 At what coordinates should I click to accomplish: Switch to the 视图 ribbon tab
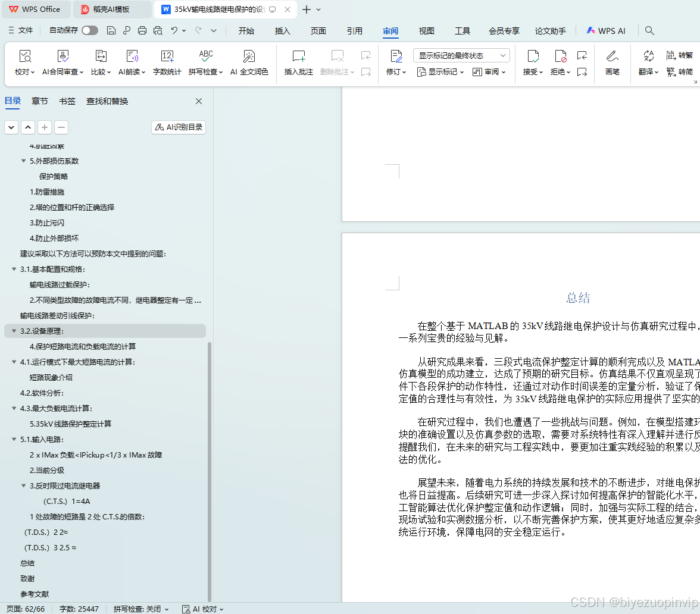coord(426,31)
